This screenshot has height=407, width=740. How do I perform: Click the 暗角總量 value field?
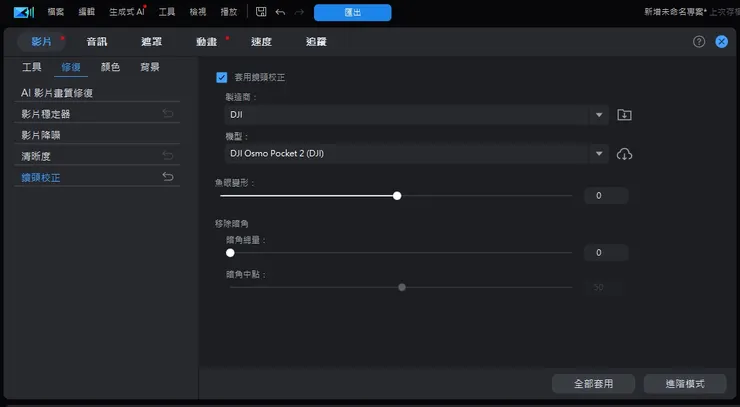(x=606, y=253)
